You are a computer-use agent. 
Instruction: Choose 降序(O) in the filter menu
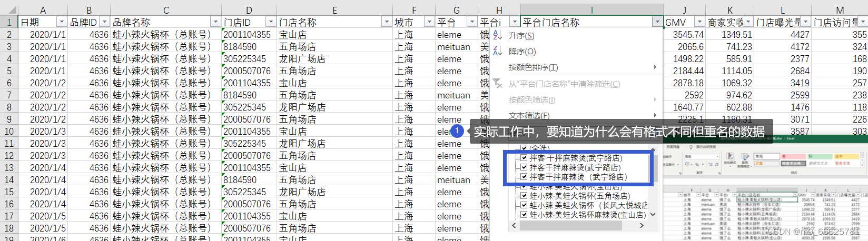click(522, 52)
